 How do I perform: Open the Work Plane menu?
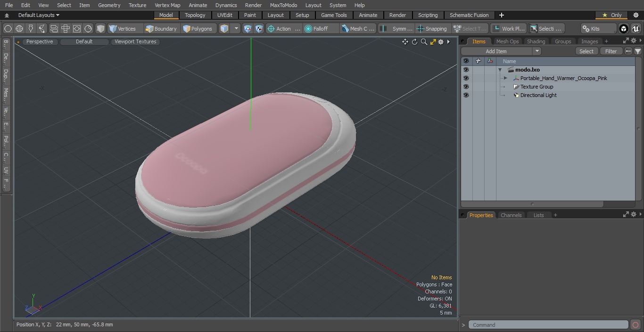pos(508,29)
